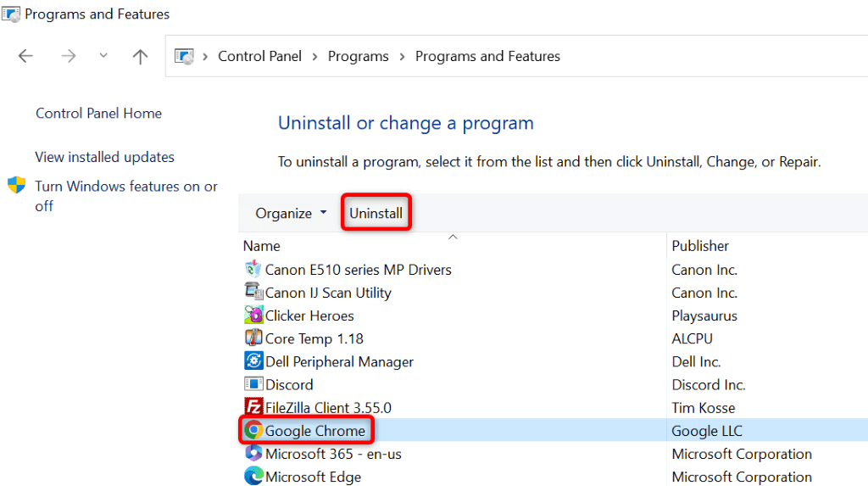Select the Microsoft 365 - en-us entry
Image resolution: width=868 pixels, height=486 pixels.
point(333,454)
